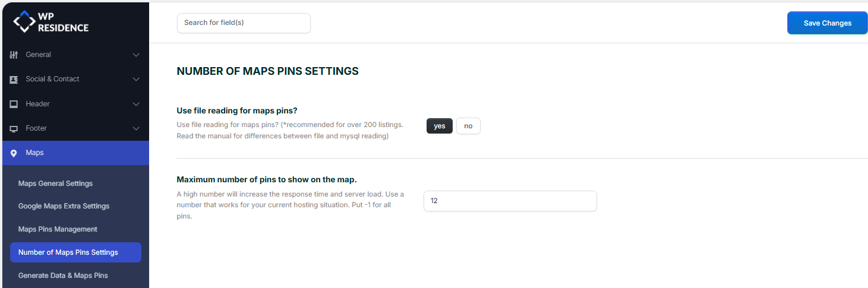Click the Footer desktop icon
This screenshot has width=868, height=288.
pos(14,129)
